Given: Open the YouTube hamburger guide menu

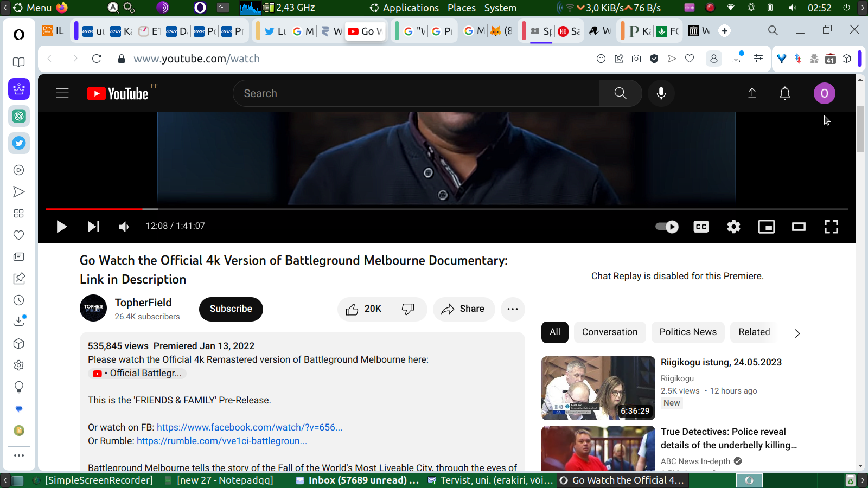Looking at the screenshot, I should pyautogui.click(x=62, y=93).
